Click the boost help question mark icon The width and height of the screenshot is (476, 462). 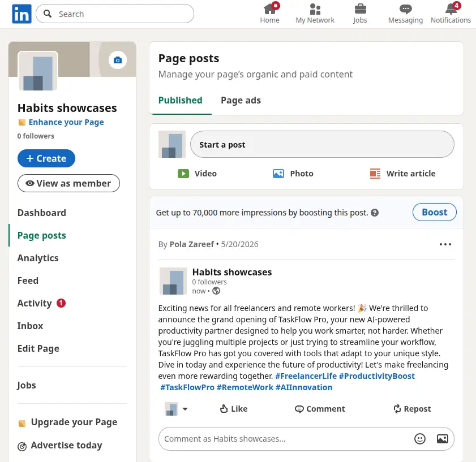pyautogui.click(x=375, y=213)
